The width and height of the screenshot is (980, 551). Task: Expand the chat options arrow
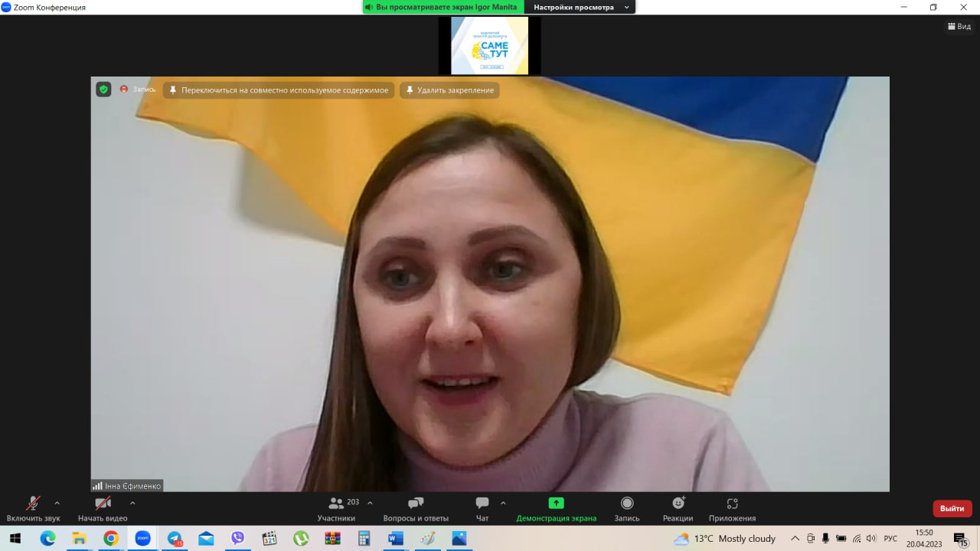(503, 503)
